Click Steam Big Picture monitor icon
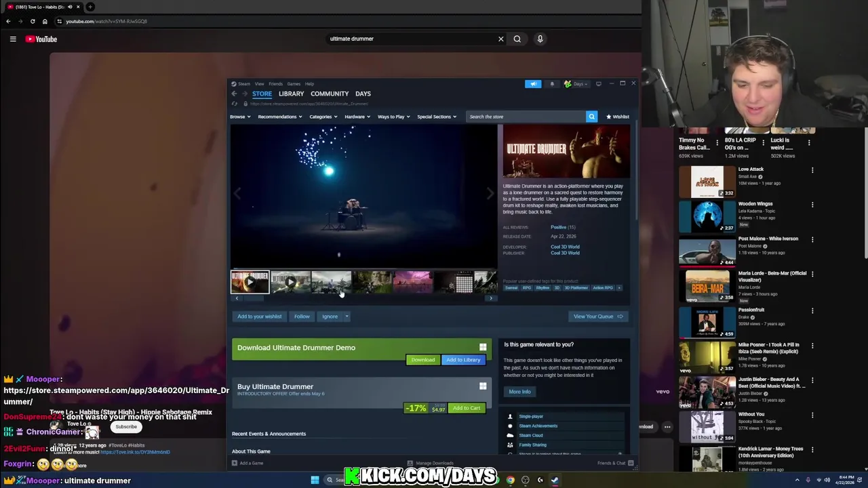This screenshot has height=488, width=868. 598,84
